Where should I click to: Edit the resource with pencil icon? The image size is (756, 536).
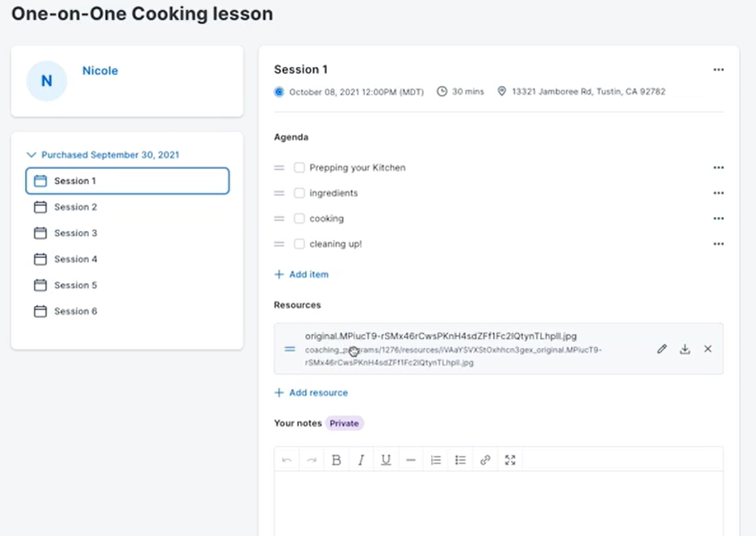click(662, 349)
